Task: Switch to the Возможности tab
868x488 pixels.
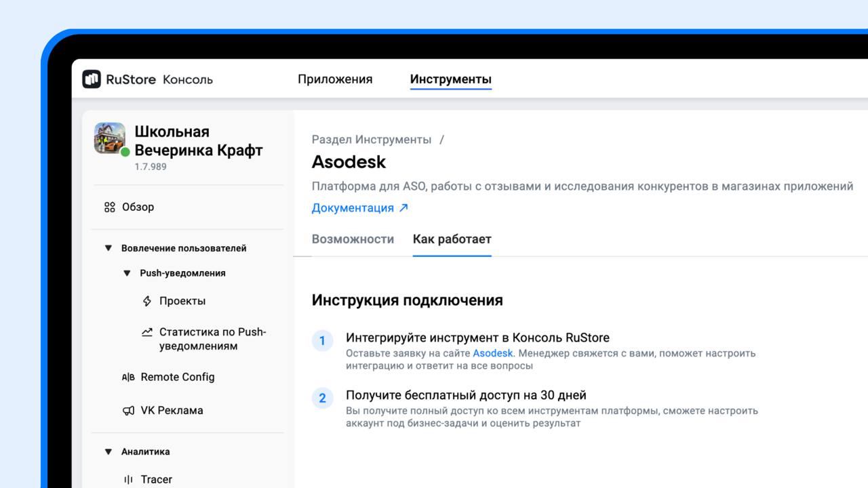Action: click(353, 239)
